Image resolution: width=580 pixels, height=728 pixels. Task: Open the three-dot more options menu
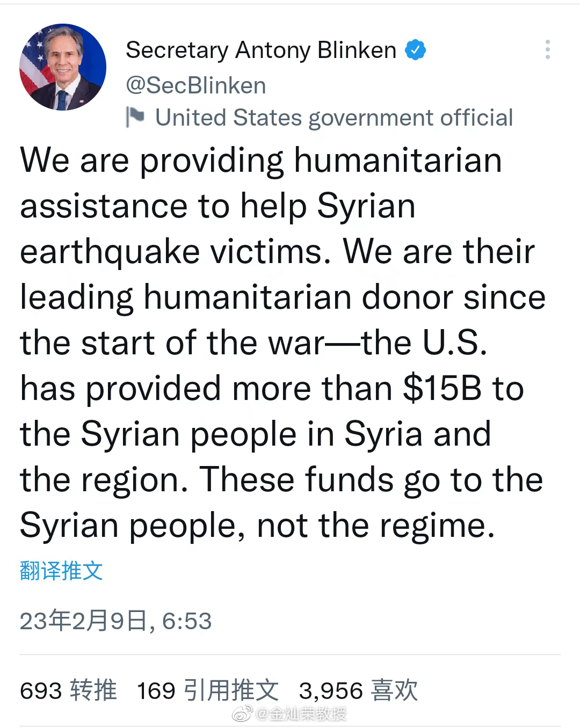pyautogui.click(x=547, y=49)
